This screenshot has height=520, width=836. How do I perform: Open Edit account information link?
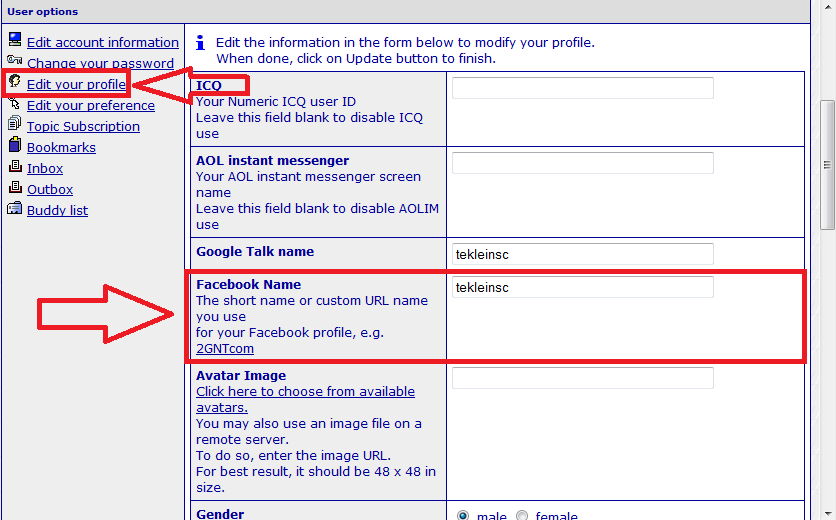[x=103, y=43]
